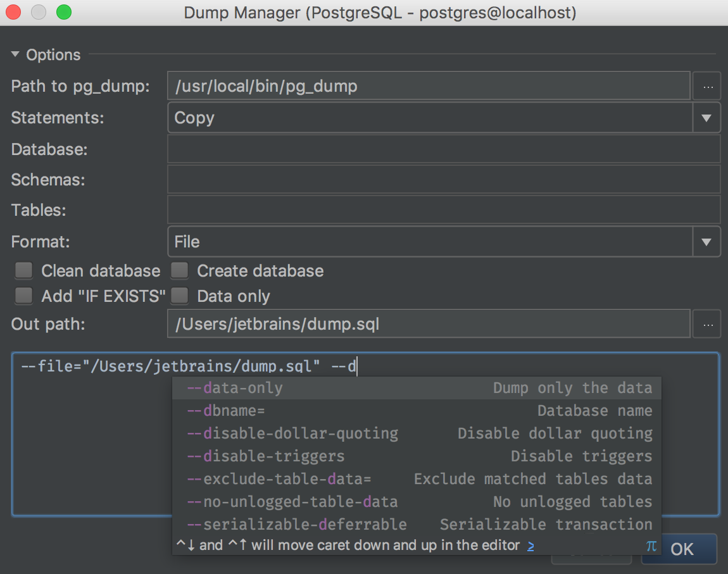Browse for the Out path file

[x=707, y=324]
